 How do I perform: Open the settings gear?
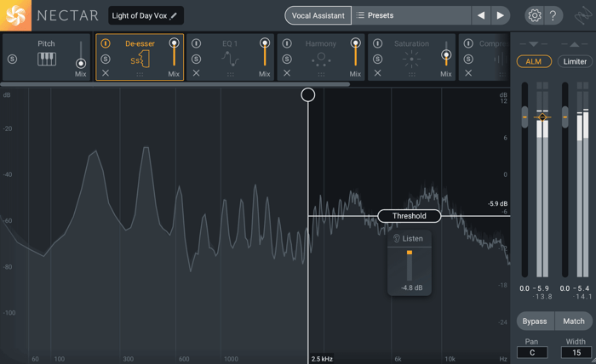535,15
